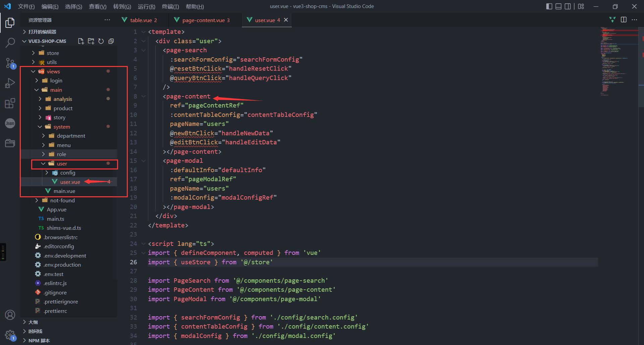Screen dimensions: 644x345
Task: Open Run and Debug view
Action: 10,83
